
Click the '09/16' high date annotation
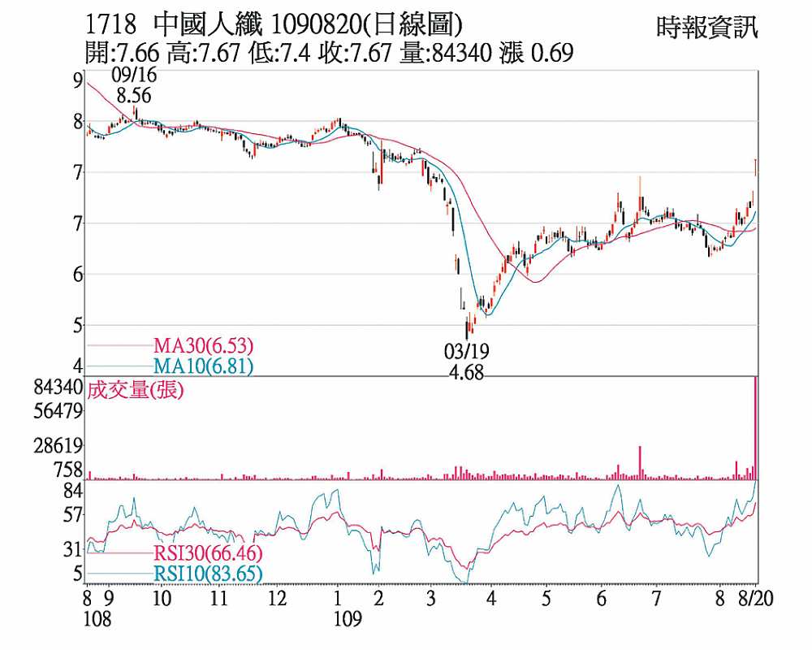(134, 75)
